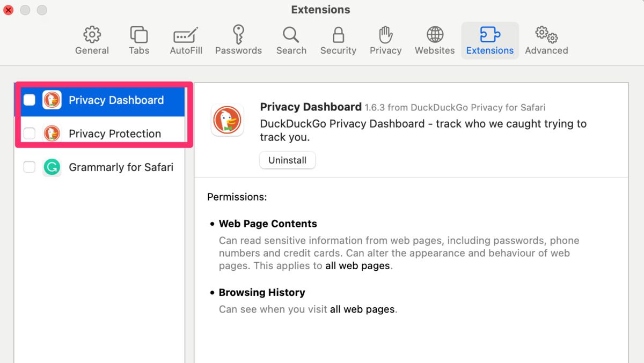Open the General preferences gear icon

tap(92, 34)
